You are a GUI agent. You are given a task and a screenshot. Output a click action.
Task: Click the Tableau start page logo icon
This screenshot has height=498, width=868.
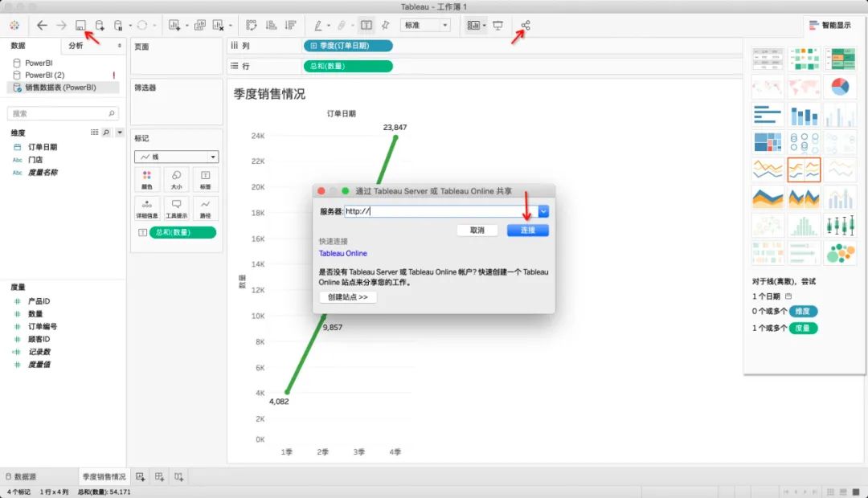[x=14, y=26]
